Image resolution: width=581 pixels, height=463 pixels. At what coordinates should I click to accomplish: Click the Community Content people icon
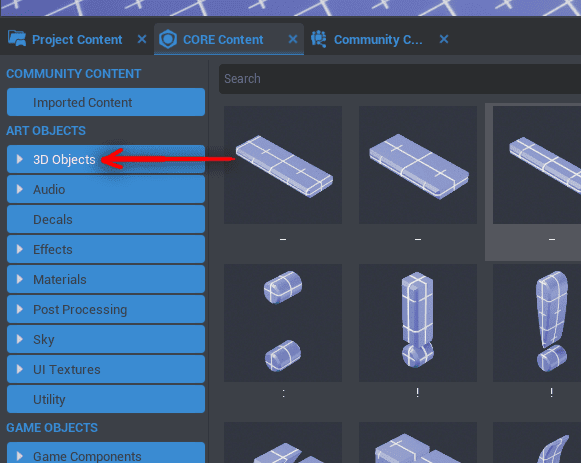319,39
